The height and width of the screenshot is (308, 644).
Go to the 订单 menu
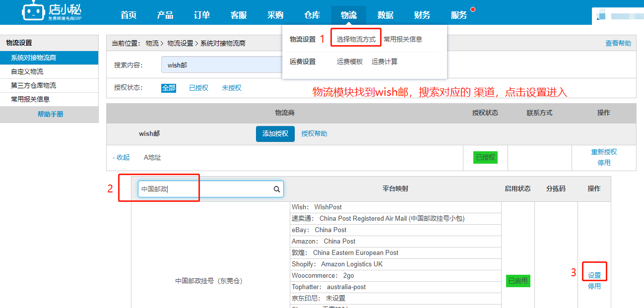click(x=202, y=15)
